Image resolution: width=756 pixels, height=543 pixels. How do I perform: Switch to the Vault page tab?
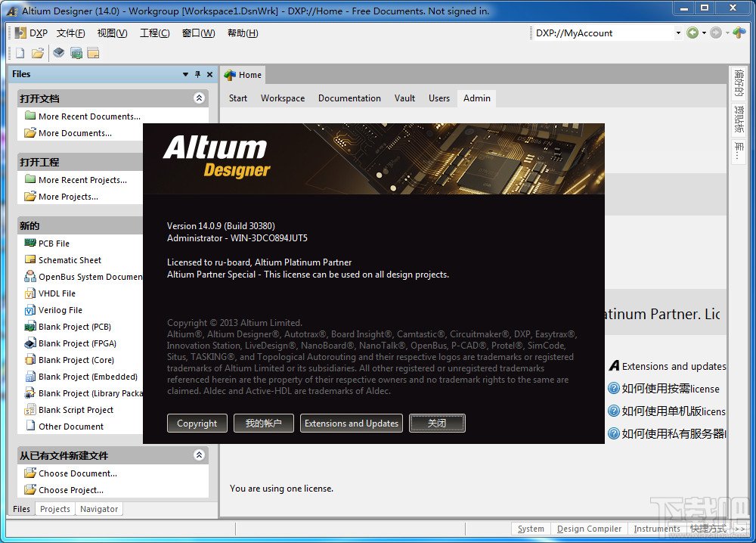[404, 98]
